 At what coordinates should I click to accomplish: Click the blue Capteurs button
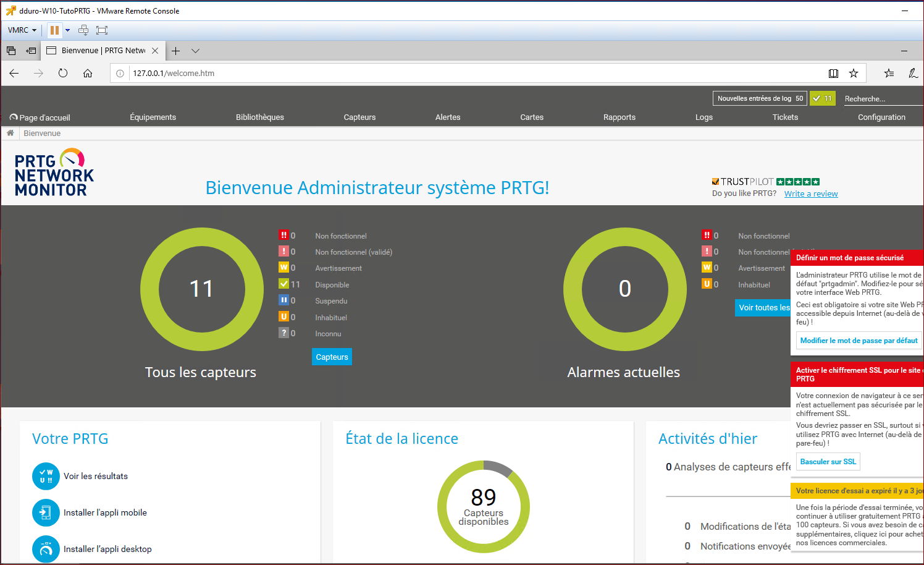click(332, 357)
